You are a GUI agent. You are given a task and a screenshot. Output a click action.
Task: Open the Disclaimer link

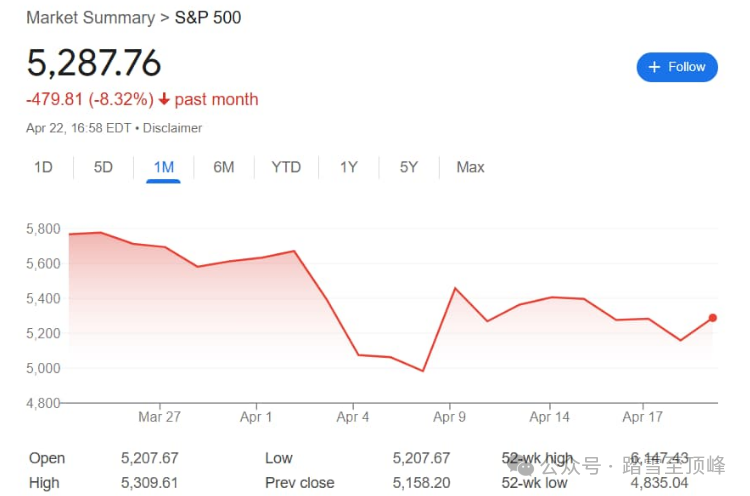click(x=172, y=128)
